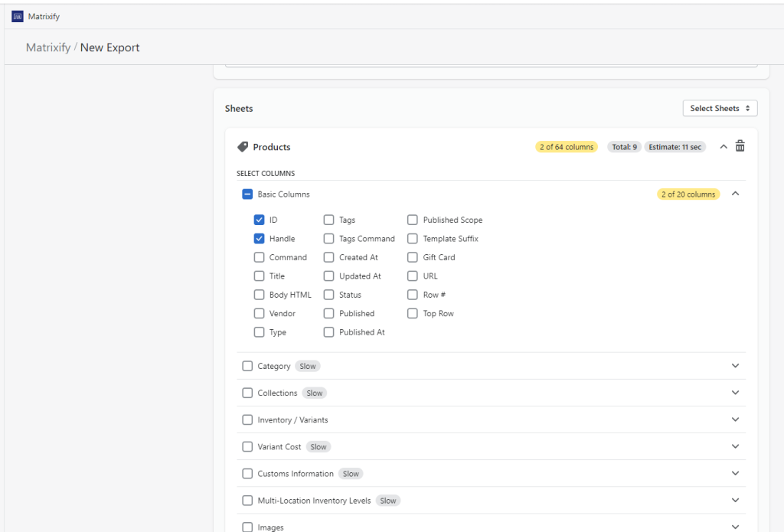The image size is (784, 532).
Task: Expand the Inventory / Variants section
Action: point(735,419)
